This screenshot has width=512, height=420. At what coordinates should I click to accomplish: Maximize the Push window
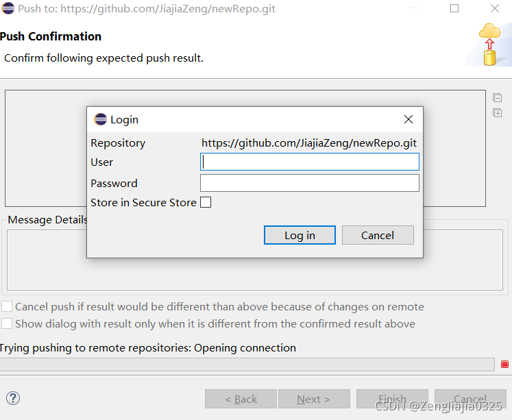click(x=454, y=8)
